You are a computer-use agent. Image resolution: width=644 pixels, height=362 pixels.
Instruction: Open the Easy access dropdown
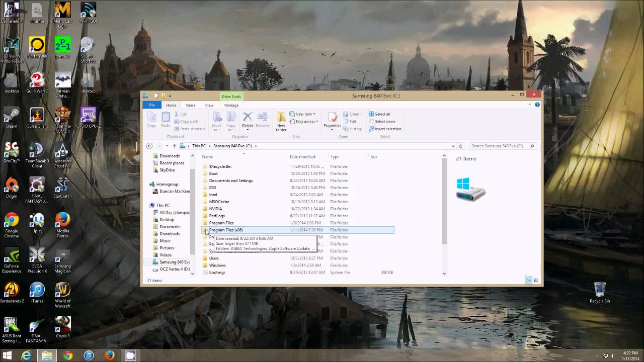303,121
